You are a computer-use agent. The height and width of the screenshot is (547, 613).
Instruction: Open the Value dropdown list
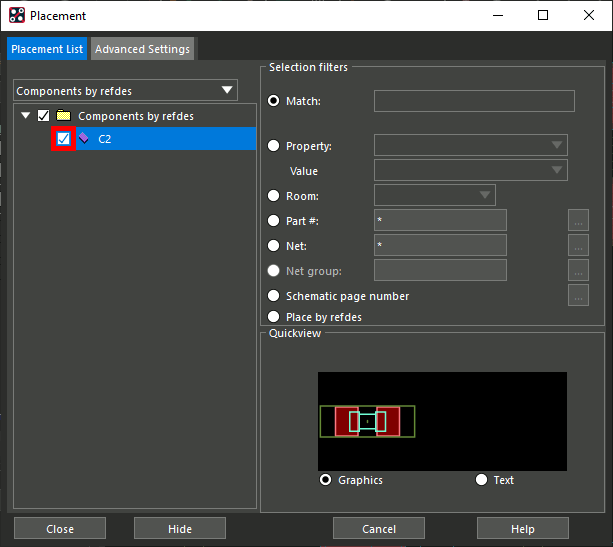(x=471, y=170)
